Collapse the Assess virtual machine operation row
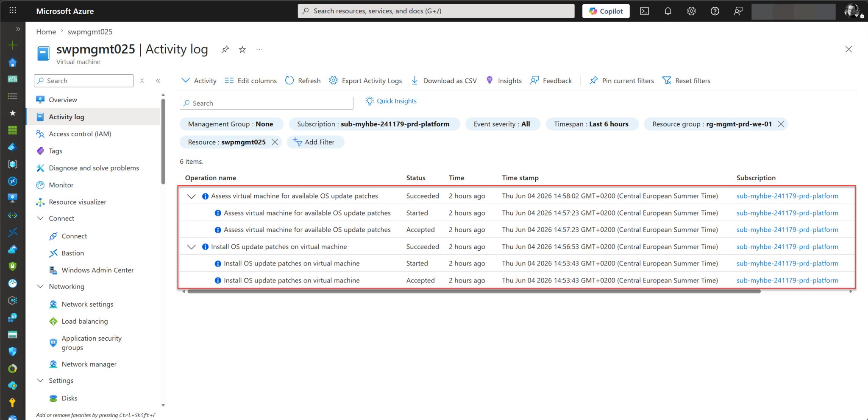Screen dimensions: 868x420 tap(192, 196)
